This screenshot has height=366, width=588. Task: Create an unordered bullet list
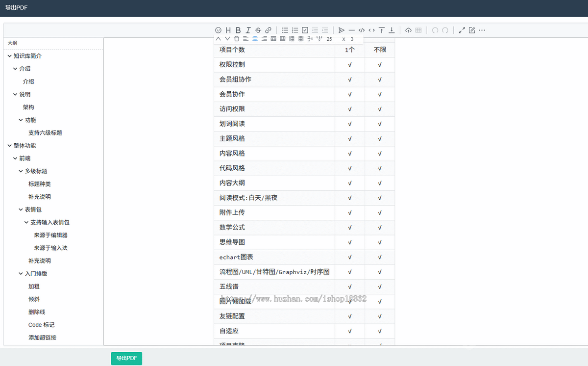click(x=285, y=30)
